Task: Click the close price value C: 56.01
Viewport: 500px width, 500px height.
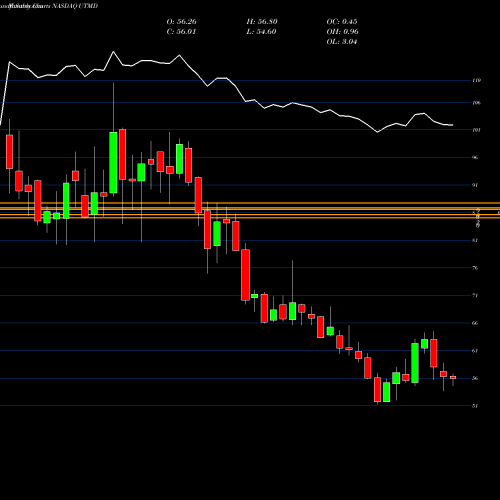Action: (x=181, y=32)
